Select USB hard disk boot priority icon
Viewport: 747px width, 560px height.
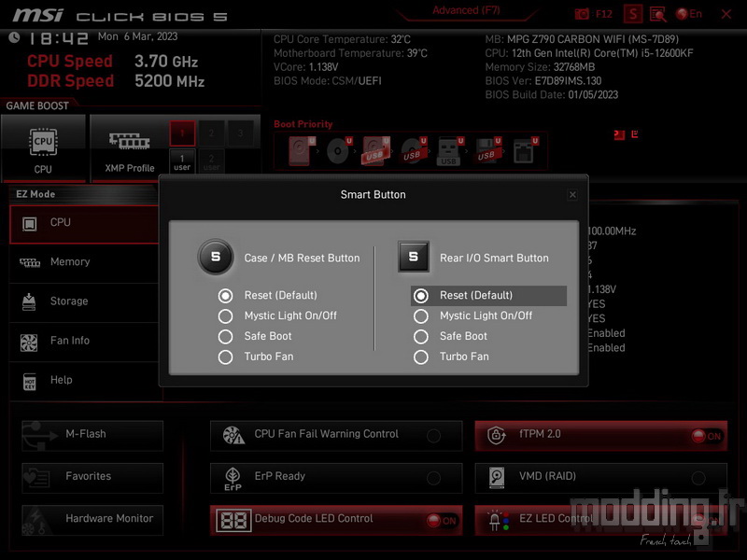(x=376, y=151)
